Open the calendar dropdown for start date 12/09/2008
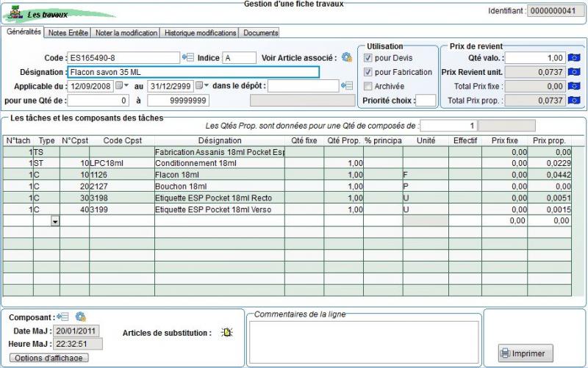 click(122, 86)
